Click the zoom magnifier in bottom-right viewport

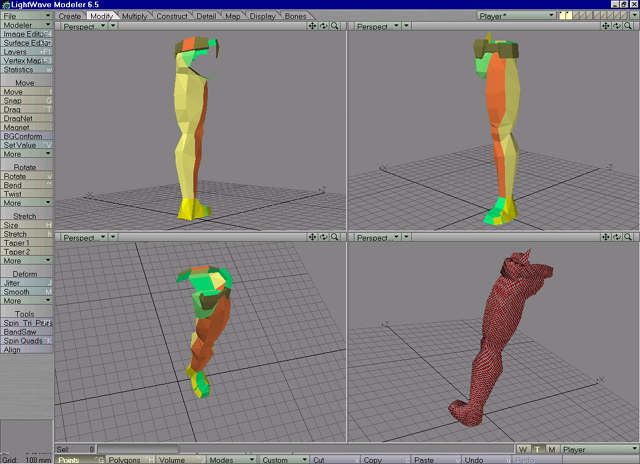(x=628, y=237)
